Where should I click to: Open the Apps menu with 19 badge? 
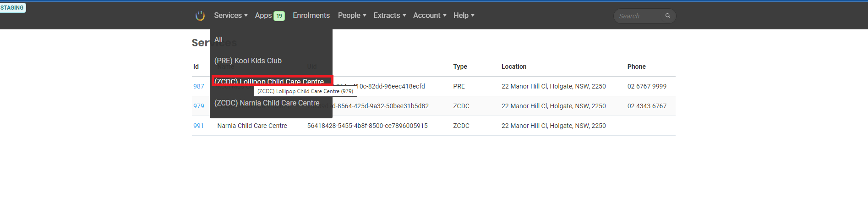[x=270, y=16]
